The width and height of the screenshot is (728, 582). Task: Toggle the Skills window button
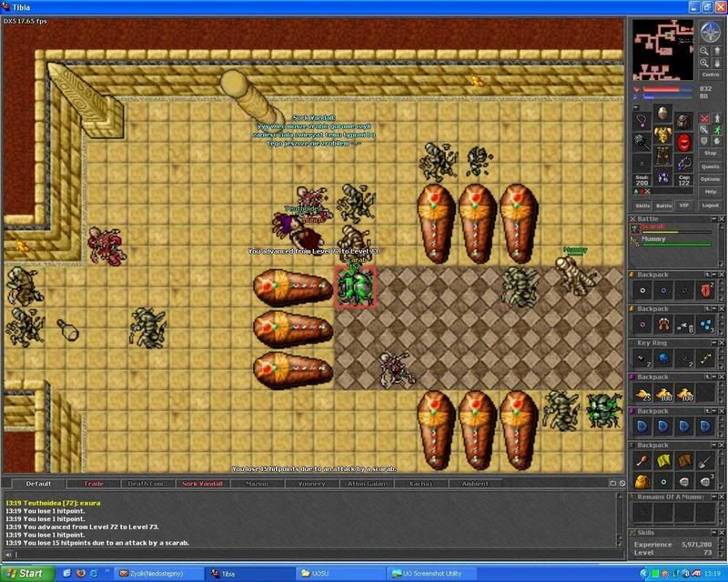coord(643,206)
